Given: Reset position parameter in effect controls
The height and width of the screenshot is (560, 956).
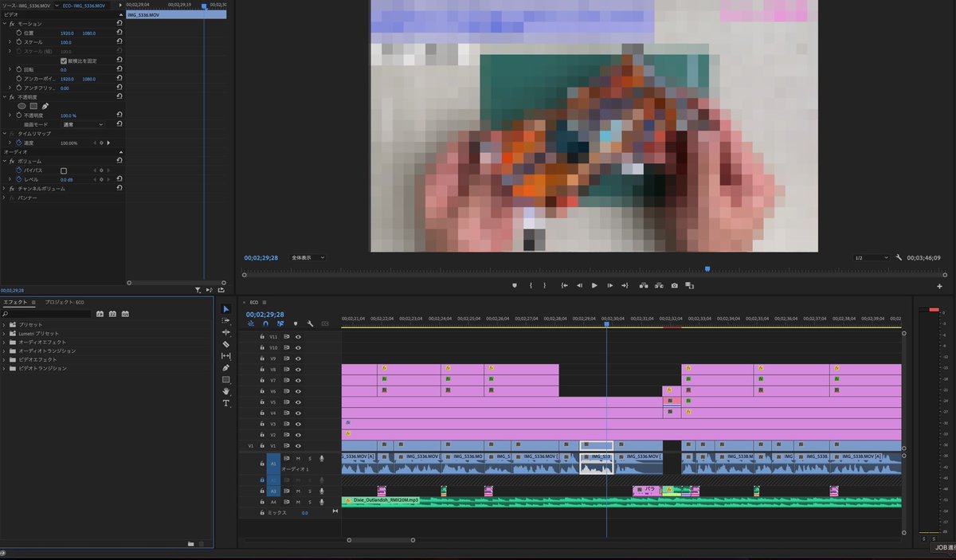Looking at the screenshot, I should [x=119, y=33].
